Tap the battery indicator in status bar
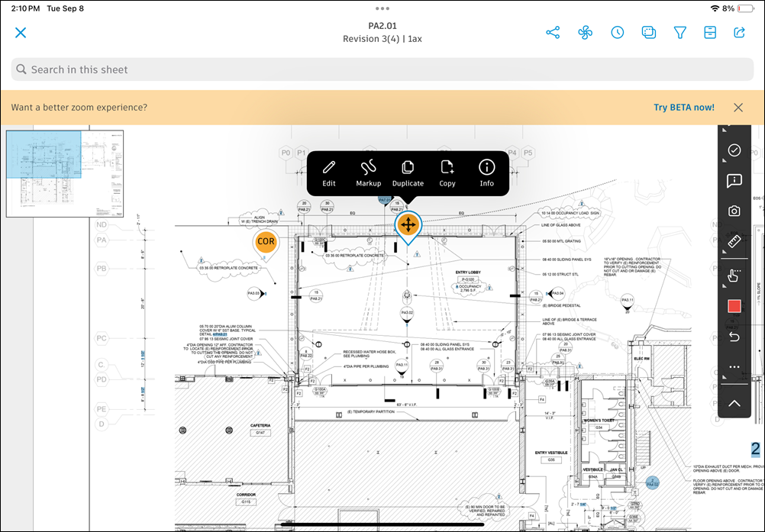The height and width of the screenshot is (532, 765). (746, 8)
